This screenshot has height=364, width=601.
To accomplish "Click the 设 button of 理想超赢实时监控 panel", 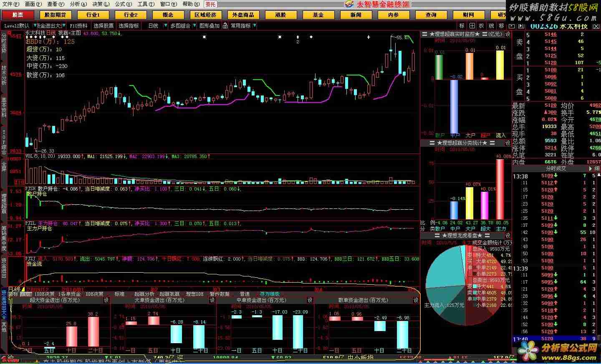I will point(508,34).
